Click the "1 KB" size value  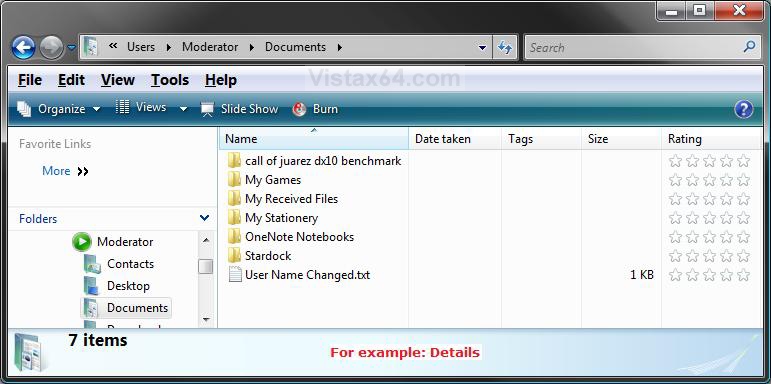(x=642, y=275)
